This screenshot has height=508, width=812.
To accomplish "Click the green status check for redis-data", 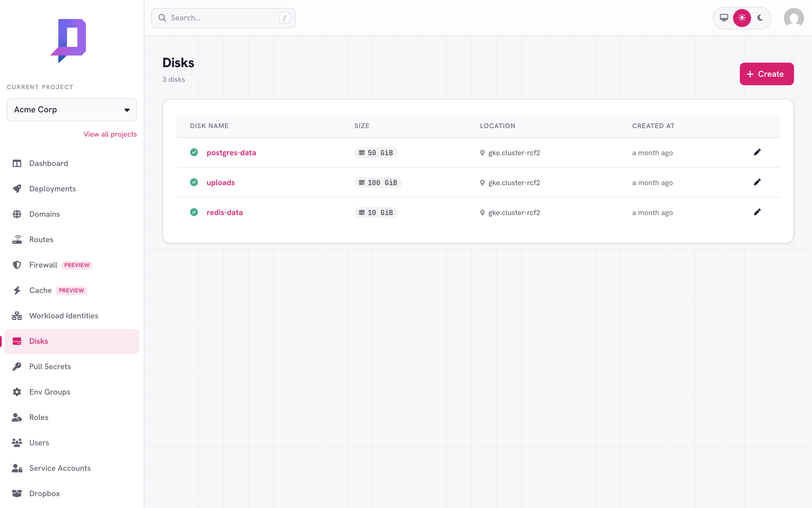I will pyautogui.click(x=194, y=212).
